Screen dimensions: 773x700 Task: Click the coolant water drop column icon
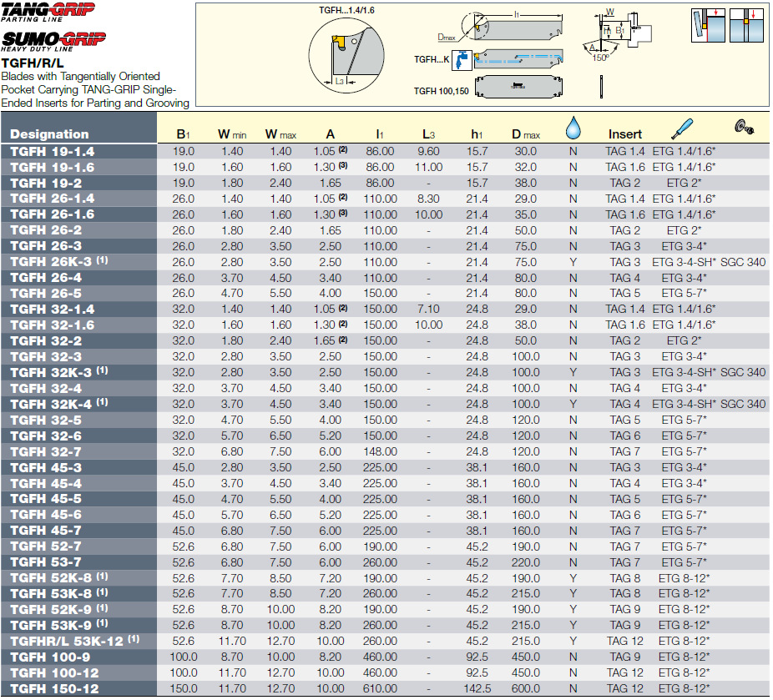coord(573,128)
